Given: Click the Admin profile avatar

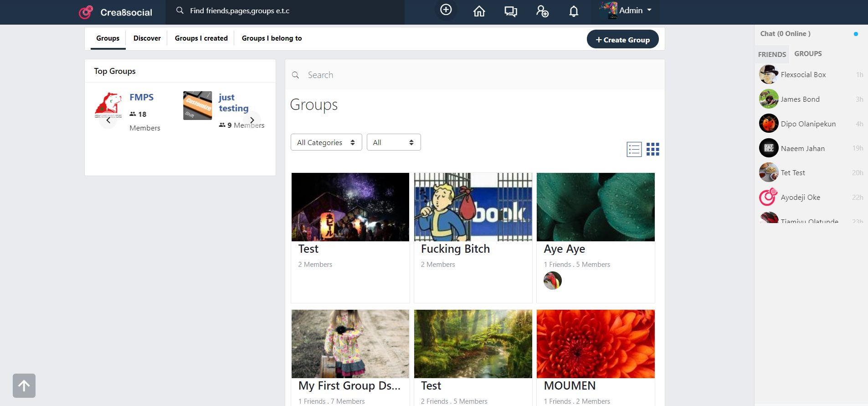Looking at the screenshot, I should pyautogui.click(x=608, y=10).
